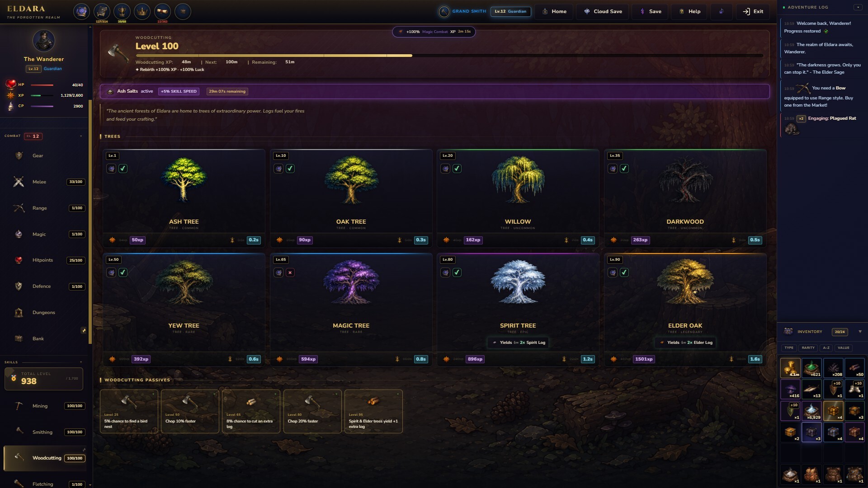Viewport: 868px width, 488px height.
Task: Click the Gear shield icon in sidebar
Action: 19,155
